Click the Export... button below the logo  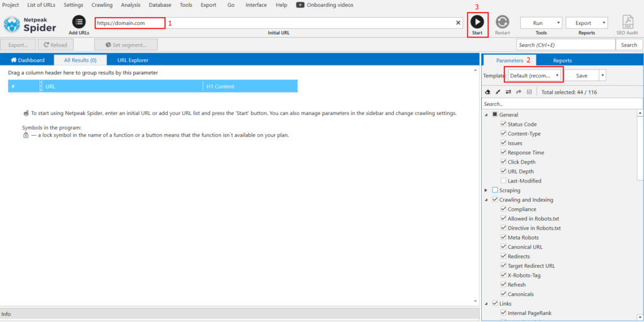tap(18, 45)
